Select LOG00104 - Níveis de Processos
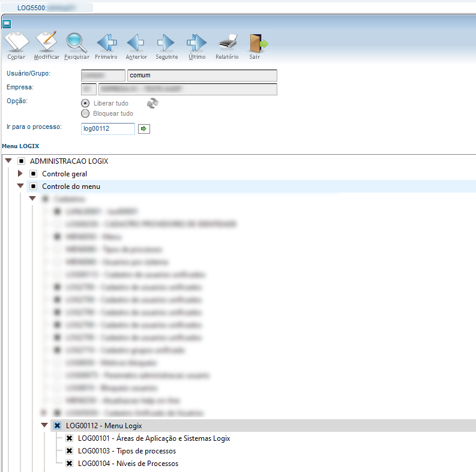This screenshot has height=472, width=476. pyautogui.click(x=128, y=464)
